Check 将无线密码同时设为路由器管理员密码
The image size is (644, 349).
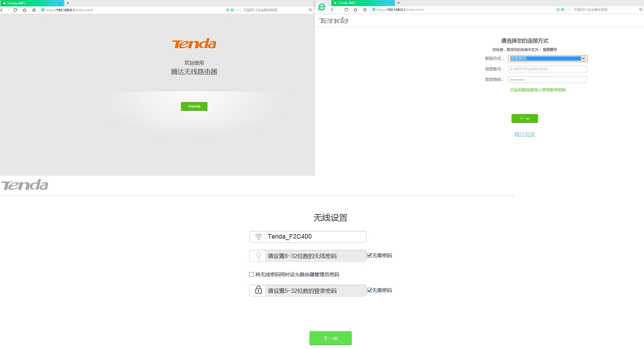point(251,274)
